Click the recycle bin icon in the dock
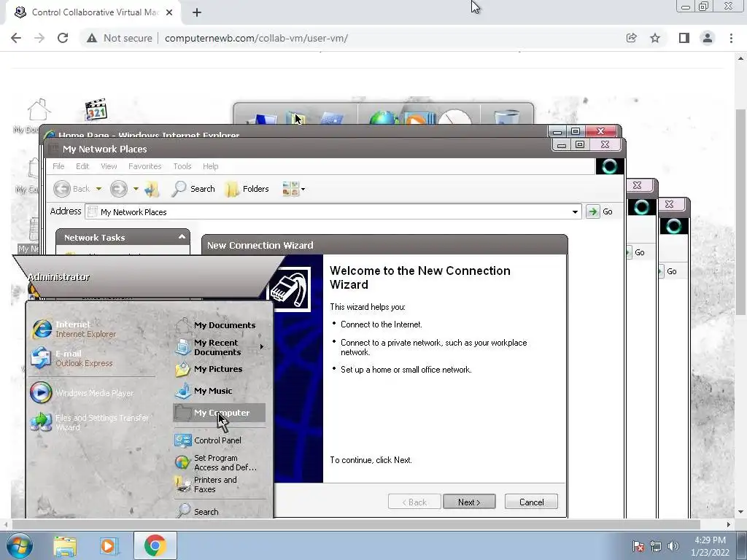 point(506,117)
